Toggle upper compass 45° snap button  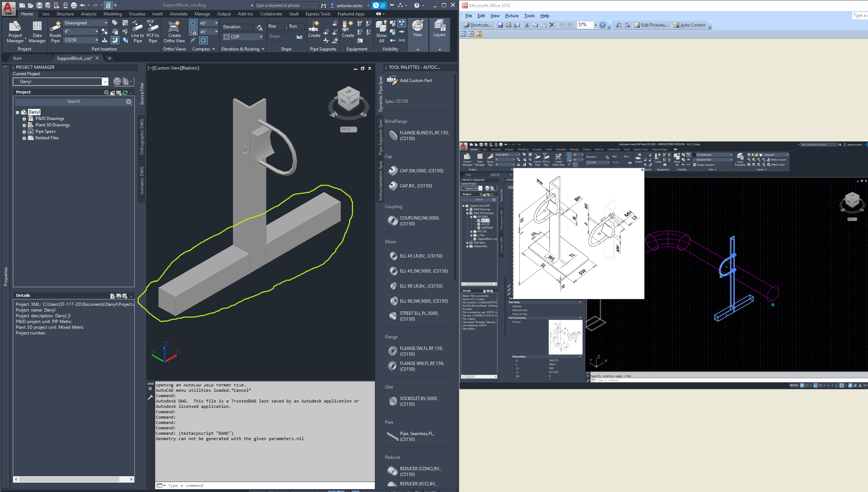coord(193,23)
